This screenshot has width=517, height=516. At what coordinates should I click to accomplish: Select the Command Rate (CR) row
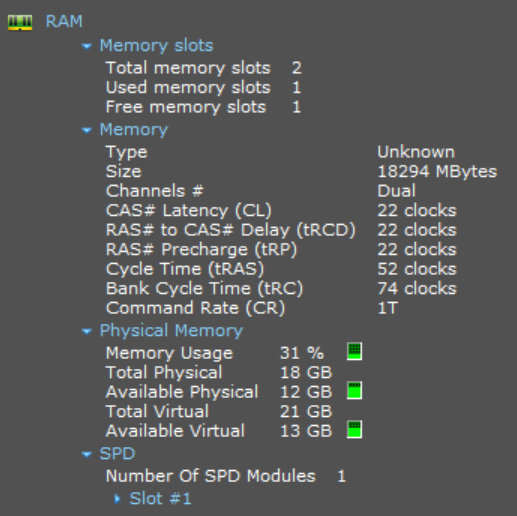252,308
